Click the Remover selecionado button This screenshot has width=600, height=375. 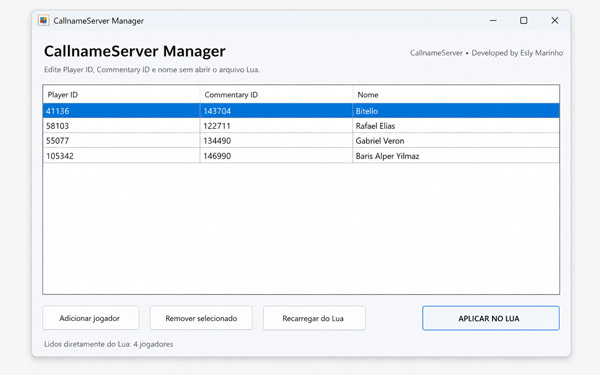click(201, 318)
